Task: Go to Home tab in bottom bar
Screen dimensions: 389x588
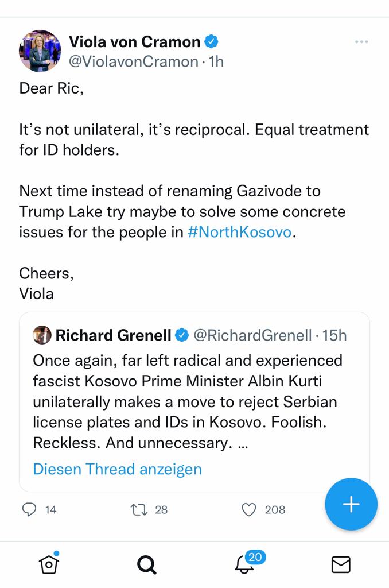Action: point(49,565)
